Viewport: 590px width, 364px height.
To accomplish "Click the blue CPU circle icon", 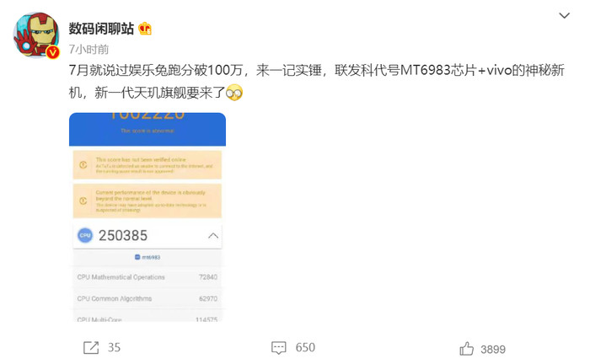I will 85,235.
